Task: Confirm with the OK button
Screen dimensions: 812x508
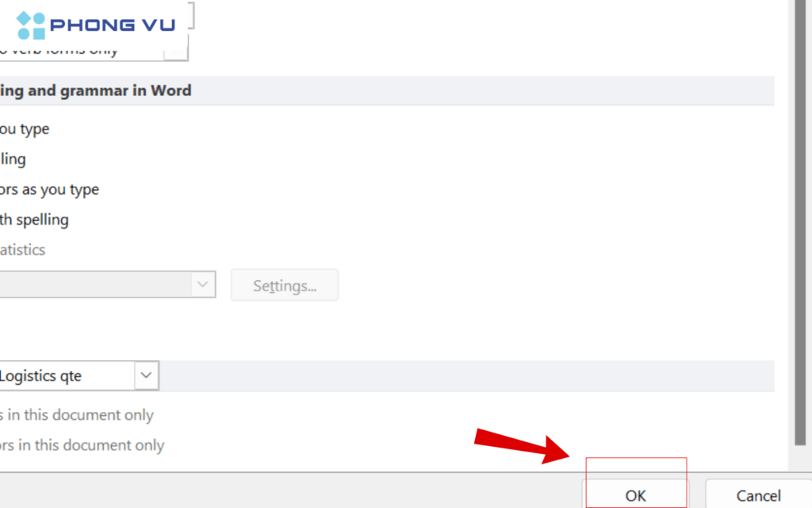Action: pyautogui.click(x=635, y=495)
